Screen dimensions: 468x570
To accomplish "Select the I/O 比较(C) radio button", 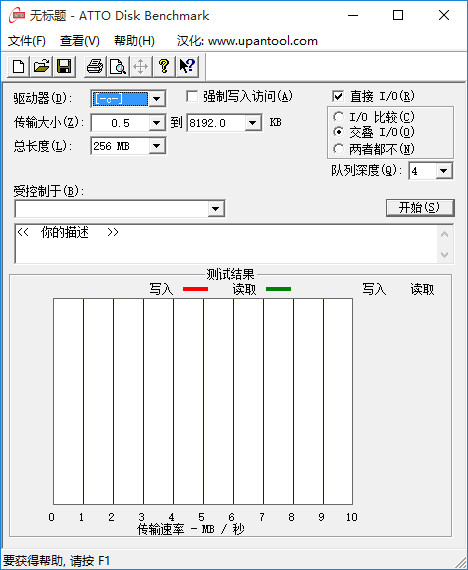I will [x=338, y=117].
